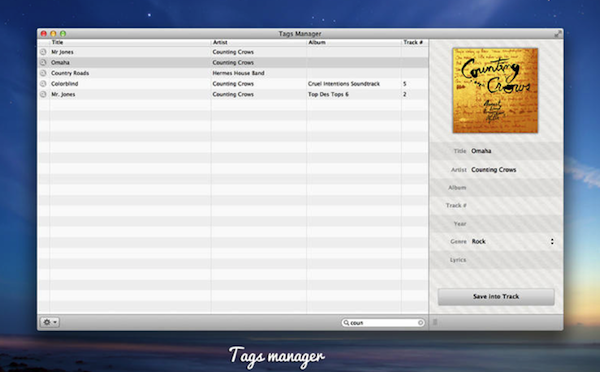
Task: Click the panel resize grip handle
Action: point(435,322)
